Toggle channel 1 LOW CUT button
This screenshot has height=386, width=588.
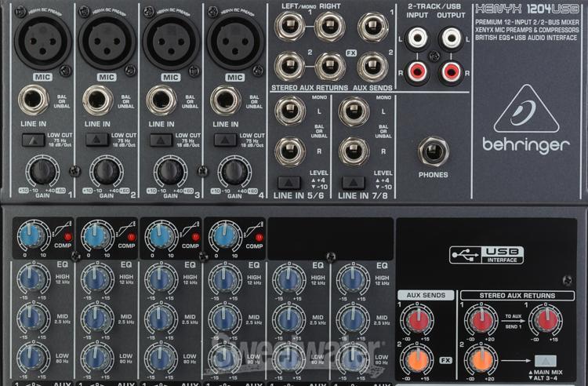[33, 140]
